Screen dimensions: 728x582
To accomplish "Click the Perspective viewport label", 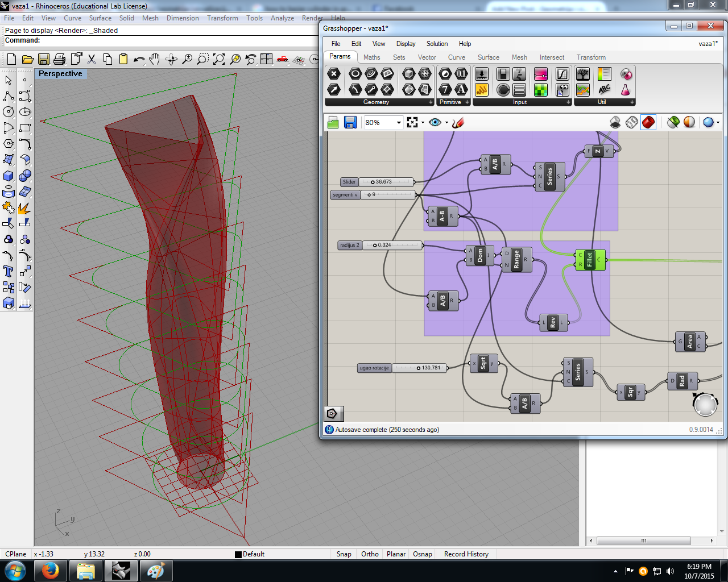I will click(60, 74).
